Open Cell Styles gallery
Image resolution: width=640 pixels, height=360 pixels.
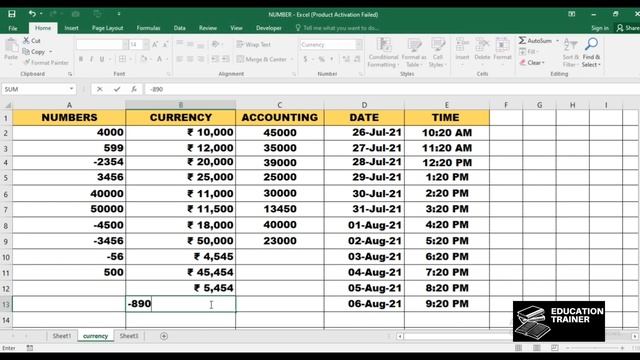[x=438, y=53]
